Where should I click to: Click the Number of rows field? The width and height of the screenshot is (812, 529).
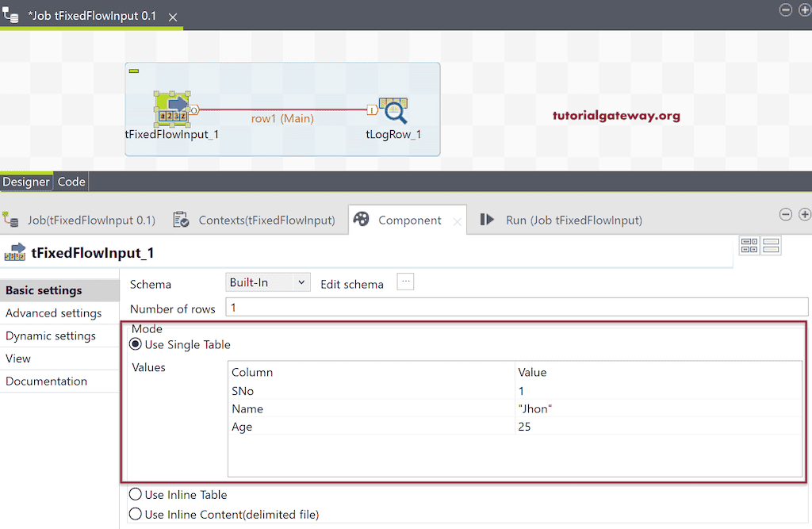coord(517,307)
